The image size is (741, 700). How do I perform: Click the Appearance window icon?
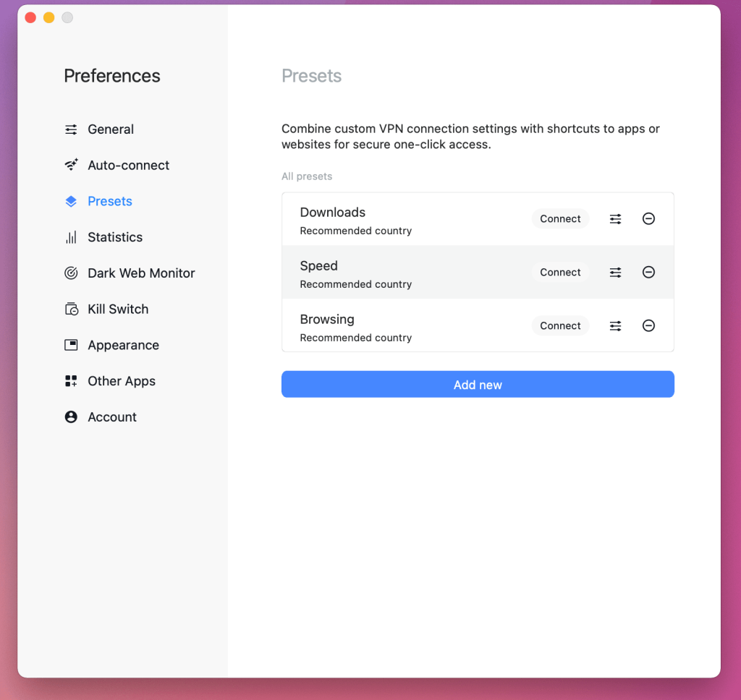tap(71, 345)
